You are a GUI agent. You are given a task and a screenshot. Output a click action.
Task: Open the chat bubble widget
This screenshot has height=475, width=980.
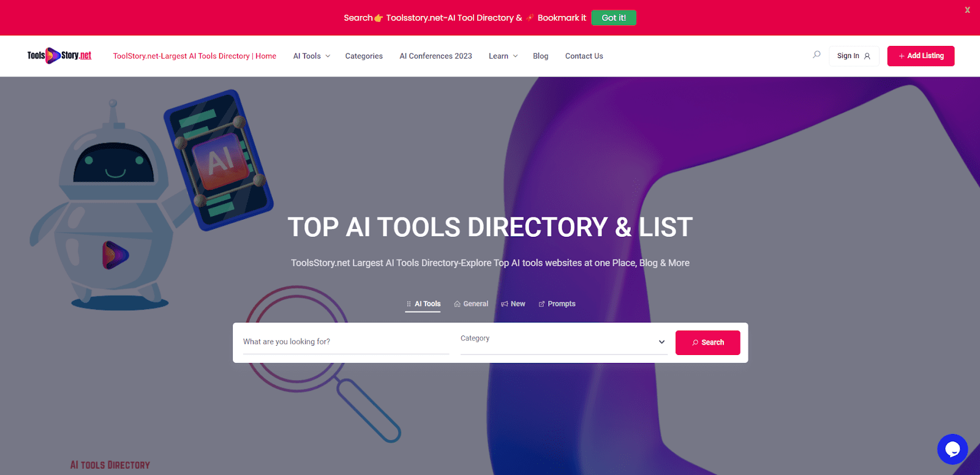[952, 449]
